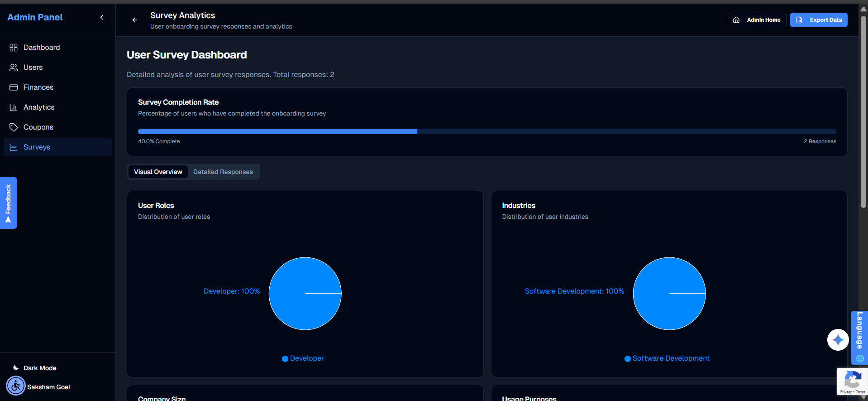Click the '2 Responses' label
This screenshot has width=868, height=401.
point(820,141)
